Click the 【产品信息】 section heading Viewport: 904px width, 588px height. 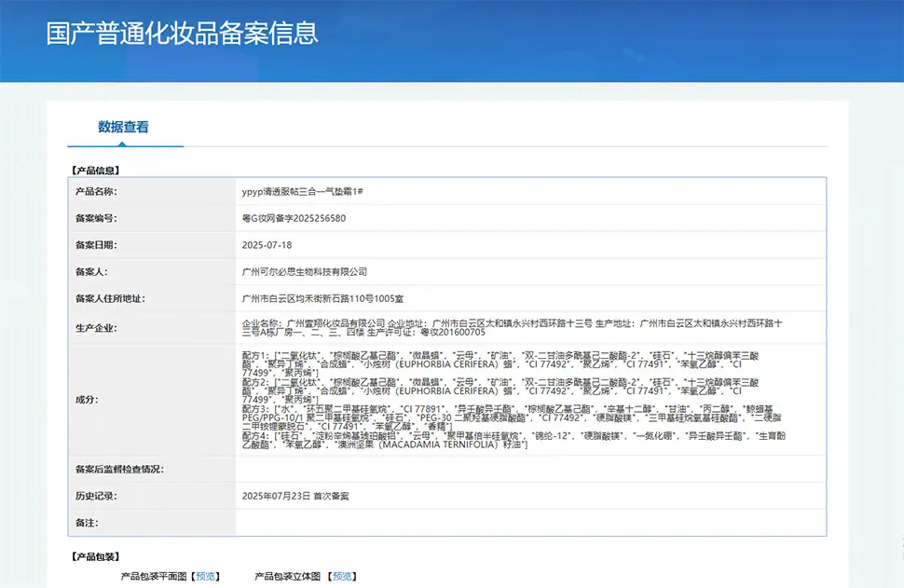pyautogui.click(x=95, y=171)
